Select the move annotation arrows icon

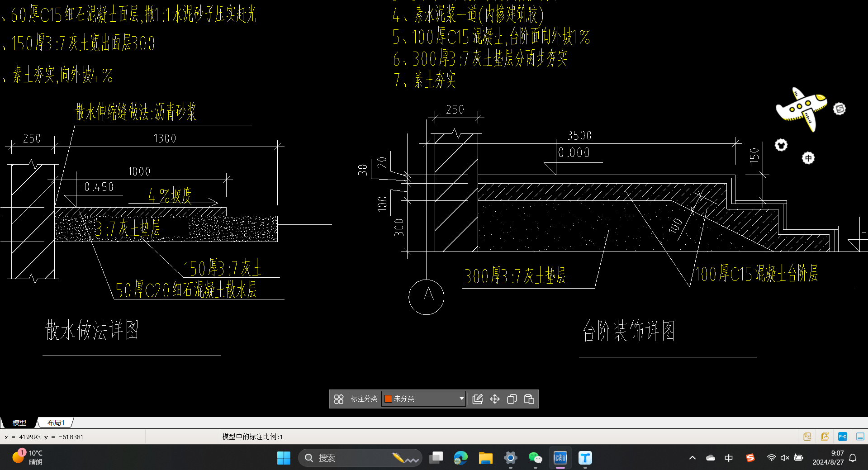[x=495, y=399]
